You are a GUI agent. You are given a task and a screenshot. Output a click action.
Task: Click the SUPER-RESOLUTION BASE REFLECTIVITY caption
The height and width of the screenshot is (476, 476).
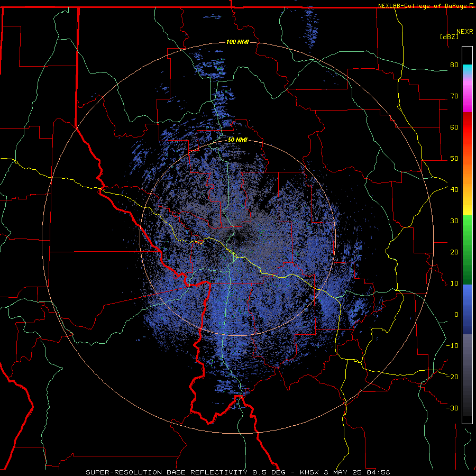pos(167,472)
